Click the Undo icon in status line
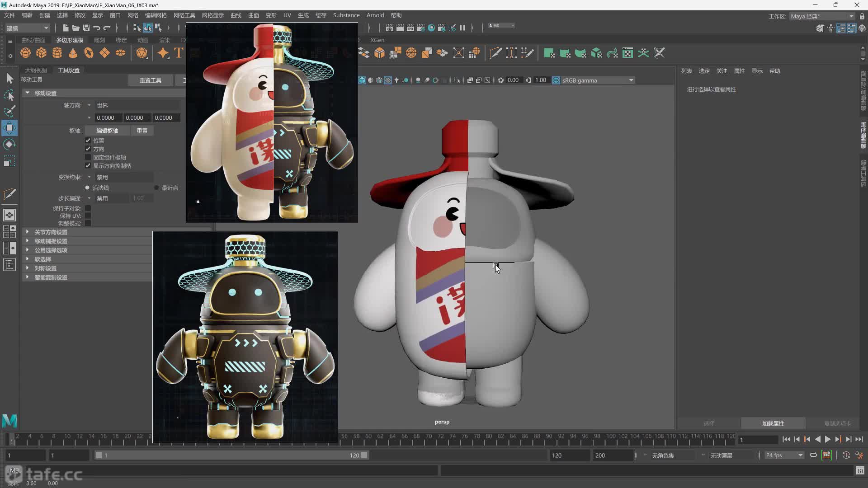The height and width of the screenshot is (488, 868). point(96,28)
